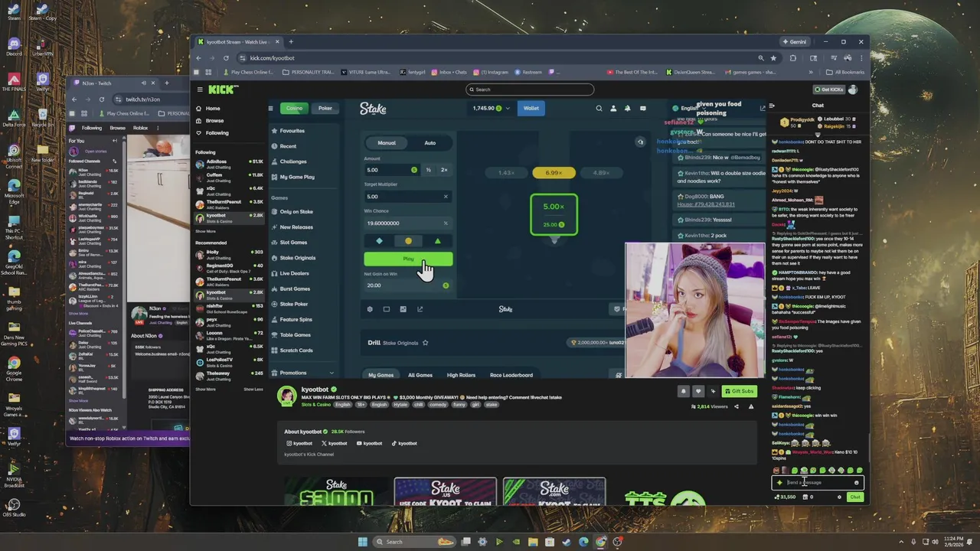Report the stream via warning icon
The height and width of the screenshot is (551, 980).
pos(751,406)
